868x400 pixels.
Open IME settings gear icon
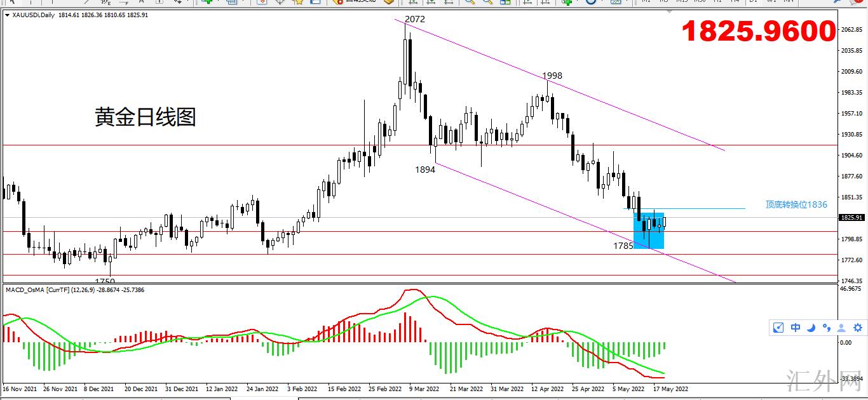click(857, 328)
